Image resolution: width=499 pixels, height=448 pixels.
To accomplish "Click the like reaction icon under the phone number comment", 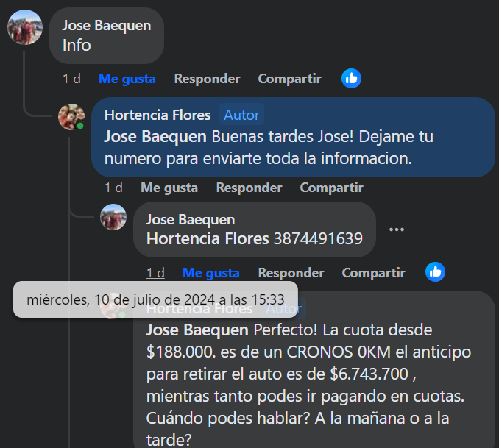I will pyautogui.click(x=435, y=272).
